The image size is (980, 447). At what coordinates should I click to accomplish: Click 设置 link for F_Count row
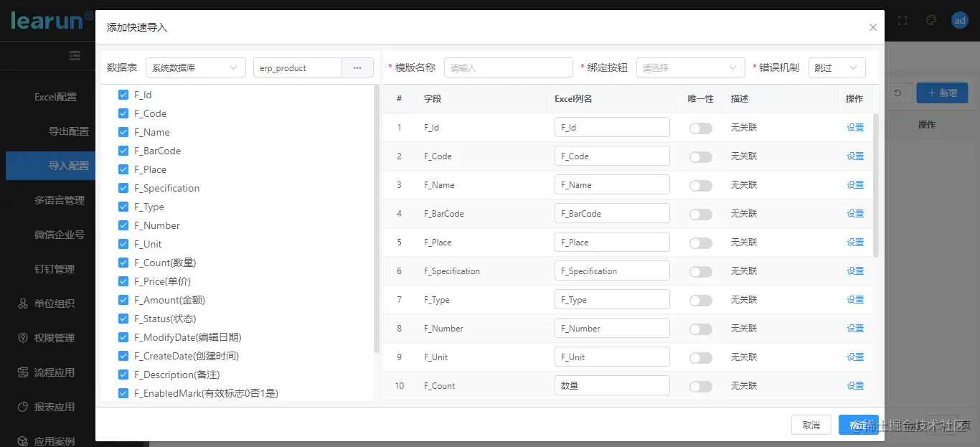855,386
